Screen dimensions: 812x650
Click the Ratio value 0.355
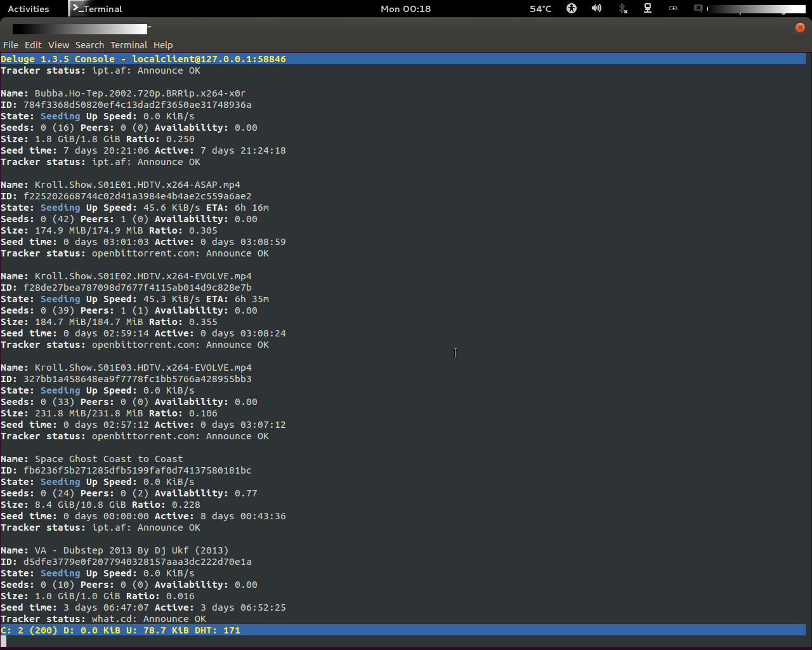[203, 322]
